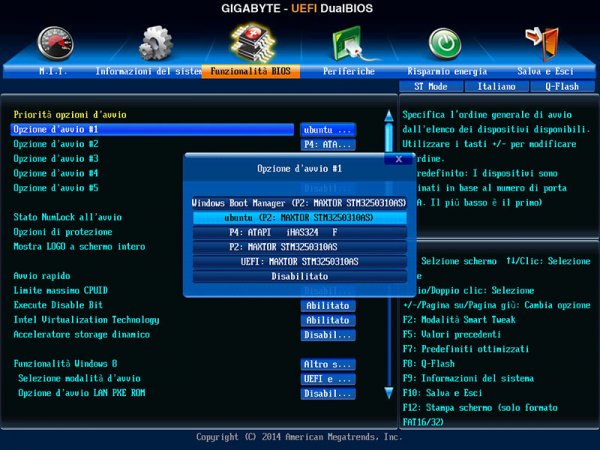Open LAN PXE ROM Disabil... value
The width and height of the screenshot is (600, 450).
click(x=328, y=393)
